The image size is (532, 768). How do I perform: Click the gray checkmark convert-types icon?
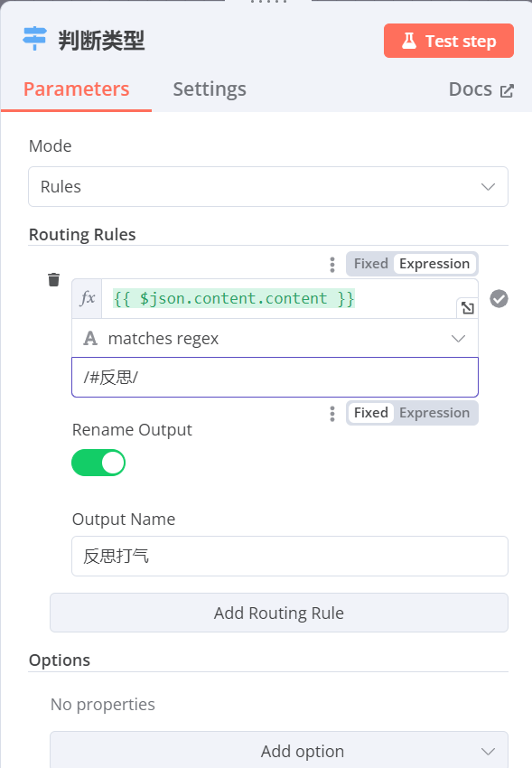click(499, 299)
